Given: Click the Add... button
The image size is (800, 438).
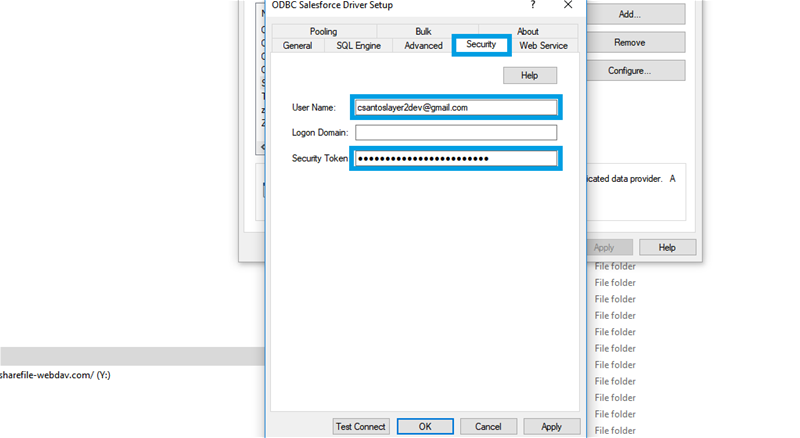Looking at the screenshot, I should 629,15.
